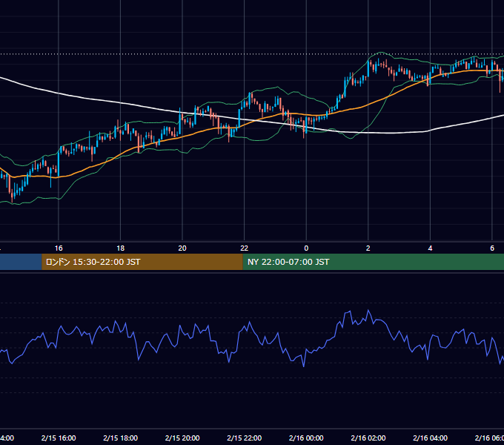This screenshot has width=504, height=445.
Task: Click the 6 hour label on price chart
Action: (492, 248)
